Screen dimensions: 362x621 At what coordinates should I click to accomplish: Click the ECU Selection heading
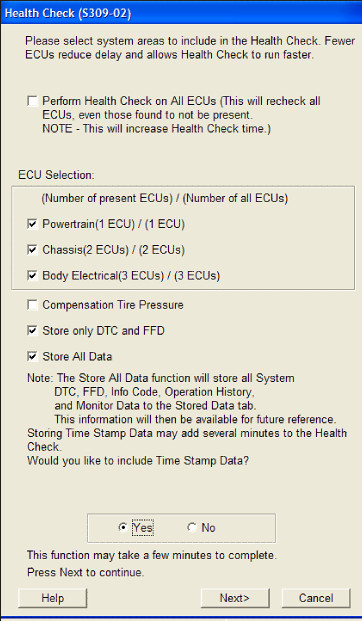(x=56, y=175)
